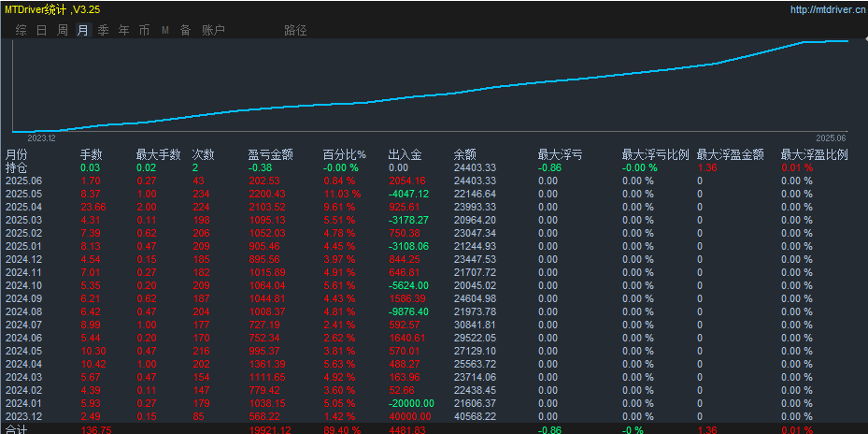
Task: Select the 2024.05 month row
Action: click(434, 352)
